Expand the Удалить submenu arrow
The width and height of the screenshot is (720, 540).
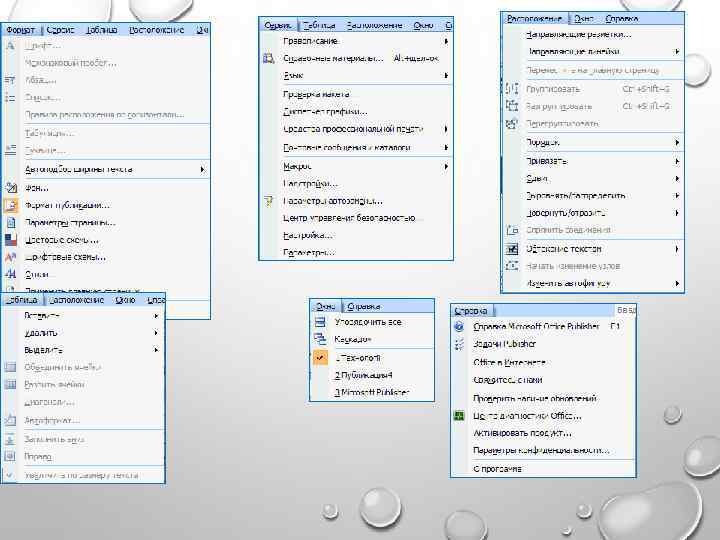point(156,332)
